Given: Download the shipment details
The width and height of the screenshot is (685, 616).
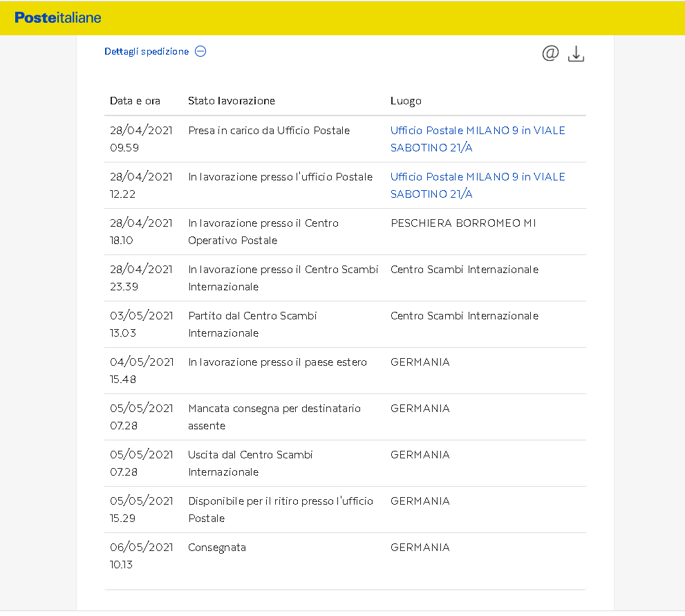Looking at the screenshot, I should pos(576,54).
